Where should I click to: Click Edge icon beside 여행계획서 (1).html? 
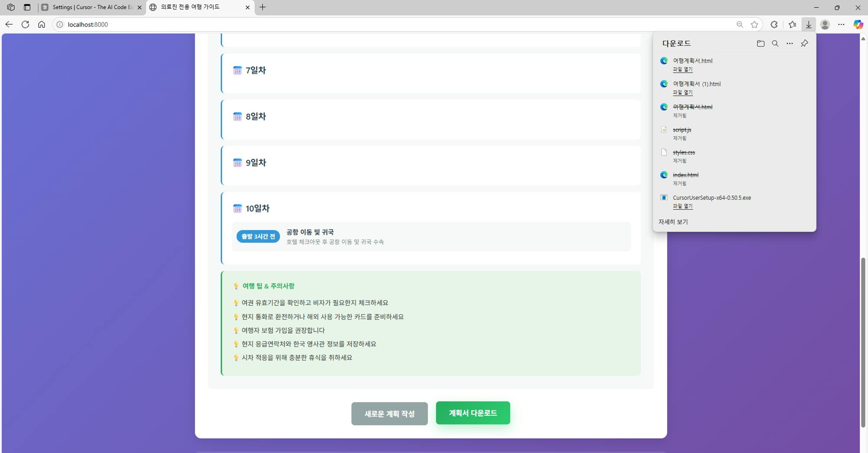click(664, 84)
